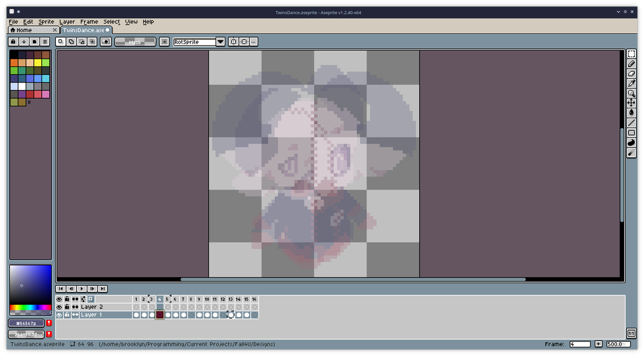
Task: Choose intersect selection mode icon
Action: (91, 41)
